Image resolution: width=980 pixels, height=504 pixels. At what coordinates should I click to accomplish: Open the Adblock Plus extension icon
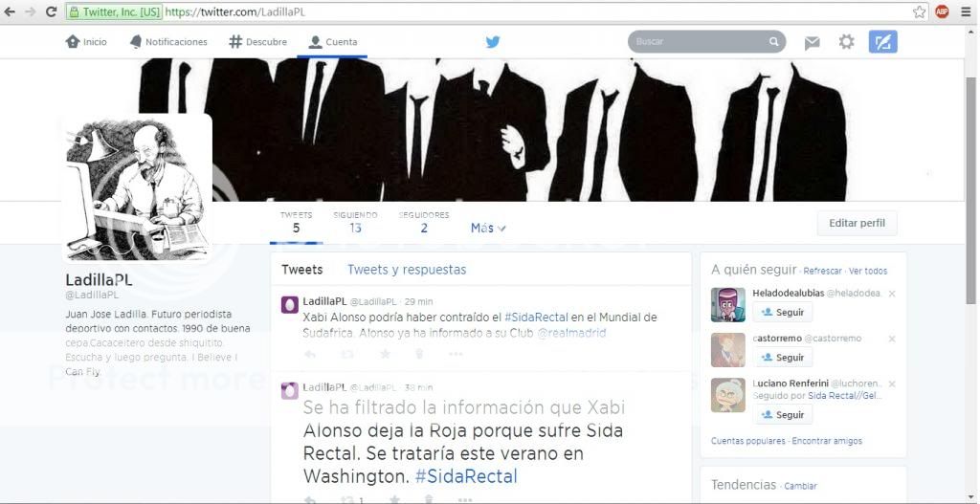(942, 11)
